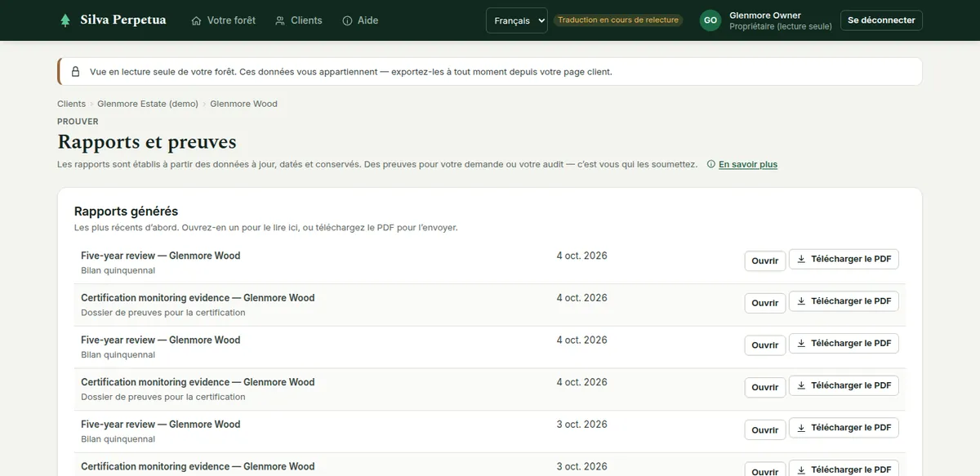This screenshot has height=476, width=980.
Task: Open first Certification monitoring evidence report
Action: [x=765, y=303]
